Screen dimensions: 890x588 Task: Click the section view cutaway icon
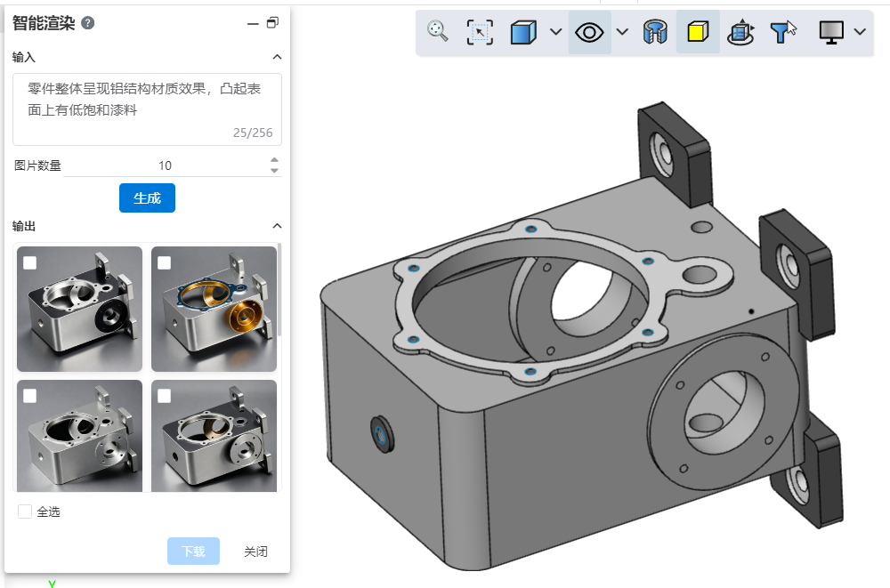(655, 33)
